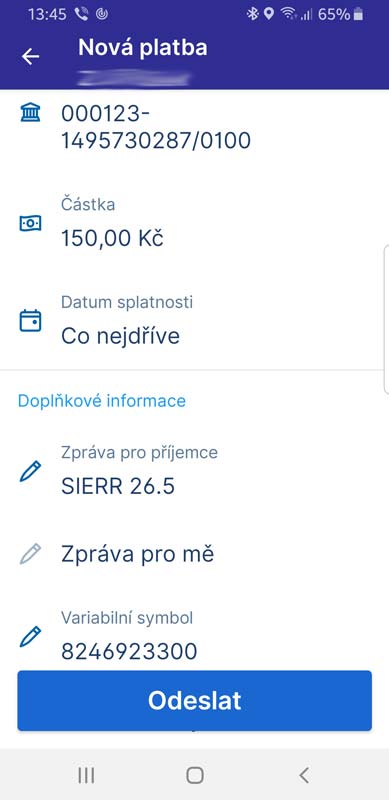The image size is (389, 800).
Task: Edit account number 000123-1495730287/0100
Action: (x=194, y=128)
